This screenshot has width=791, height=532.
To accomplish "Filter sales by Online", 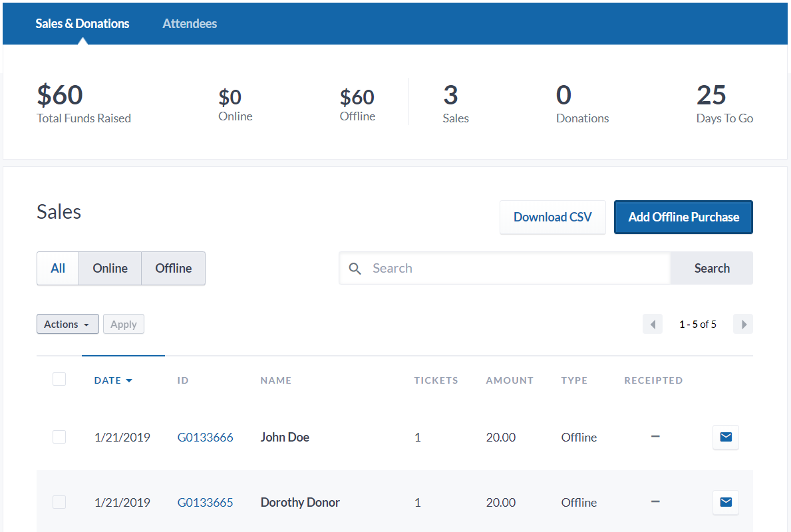I will (x=110, y=269).
